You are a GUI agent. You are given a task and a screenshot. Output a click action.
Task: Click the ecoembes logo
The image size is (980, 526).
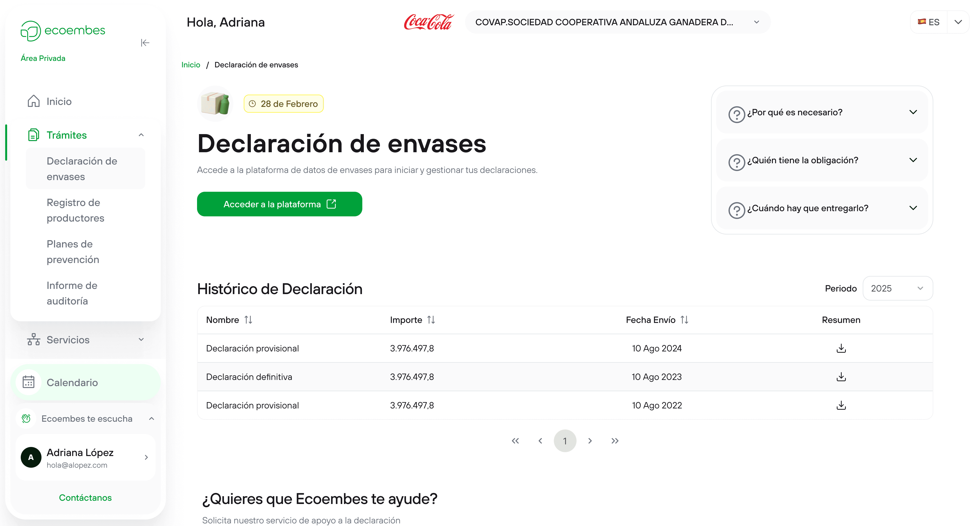point(63,31)
